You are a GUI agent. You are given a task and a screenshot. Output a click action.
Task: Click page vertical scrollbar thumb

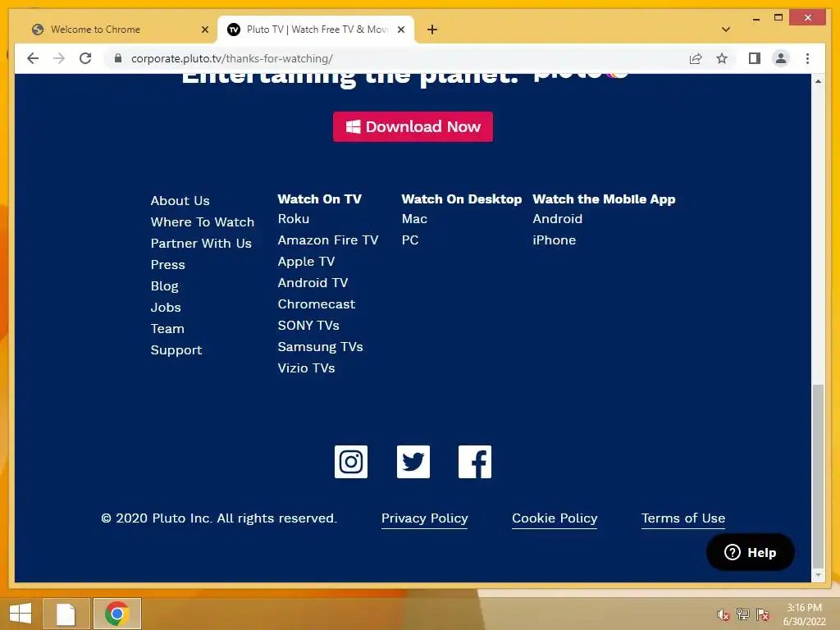818,475
